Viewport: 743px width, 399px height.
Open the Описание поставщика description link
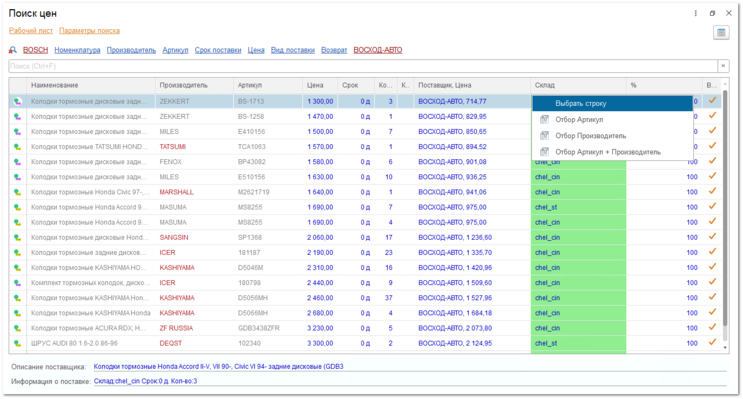[218, 367]
